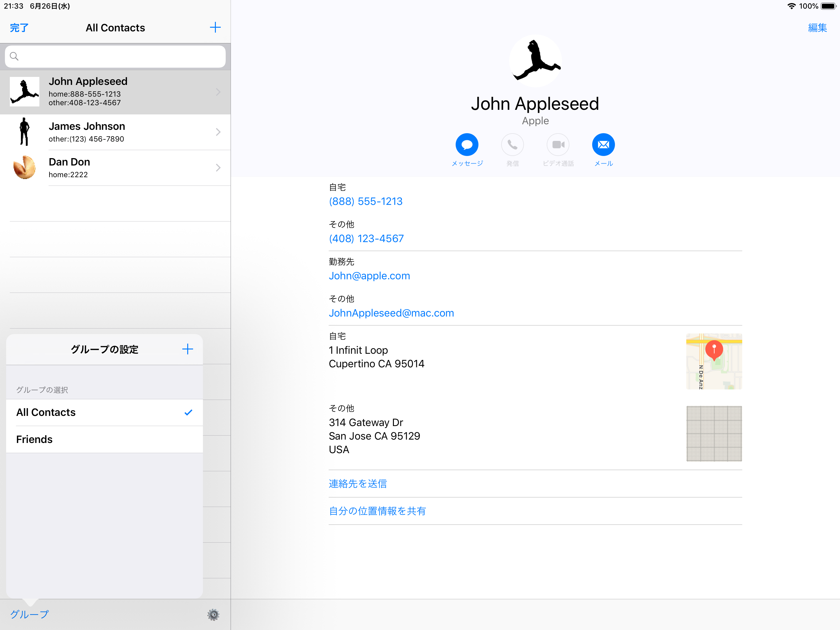Tap James Johnson's list avatar
The width and height of the screenshot is (840, 630).
coord(25,132)
